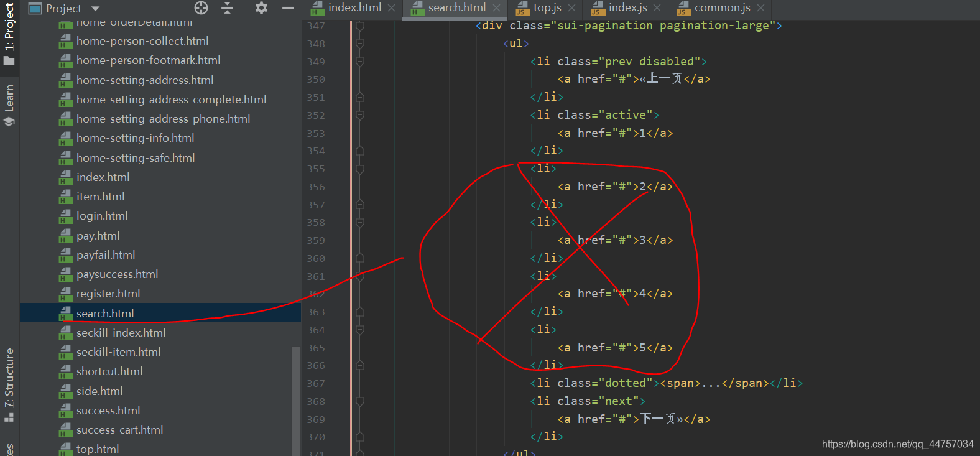Select success-cart.html in project tree
980x456 pixels.
(119, 430)
